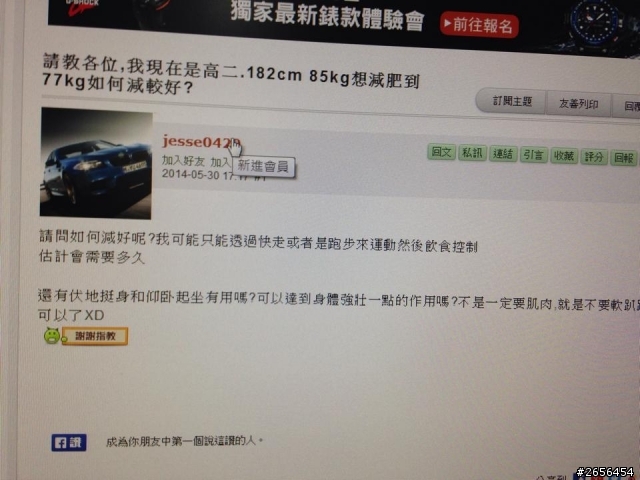Copy the post link with 連結
The image size is (640, 480).
click(503, 154)
